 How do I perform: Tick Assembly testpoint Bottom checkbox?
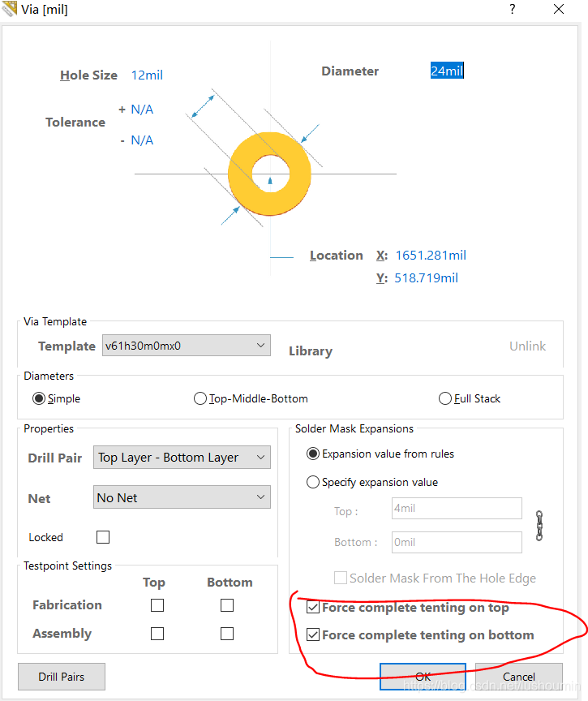pos(227,634)
